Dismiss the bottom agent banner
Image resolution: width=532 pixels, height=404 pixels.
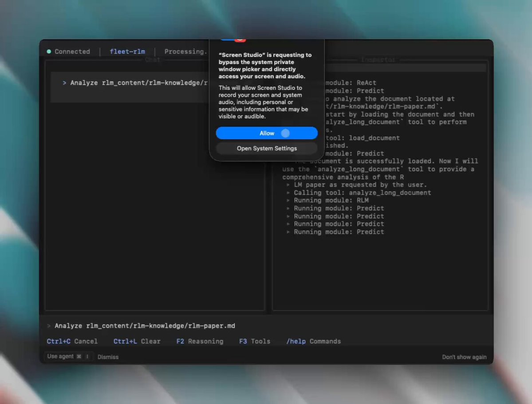pyautogui.click(x=108, y=357)
